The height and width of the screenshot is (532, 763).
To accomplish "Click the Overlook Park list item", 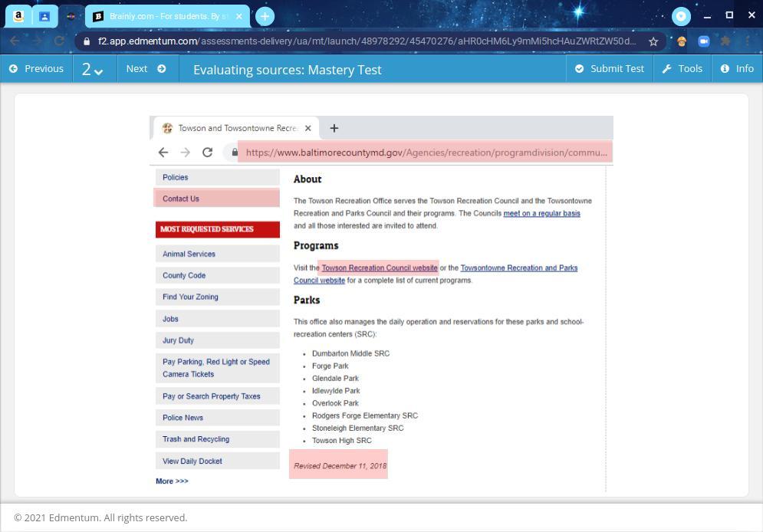I will coord(335,403).
